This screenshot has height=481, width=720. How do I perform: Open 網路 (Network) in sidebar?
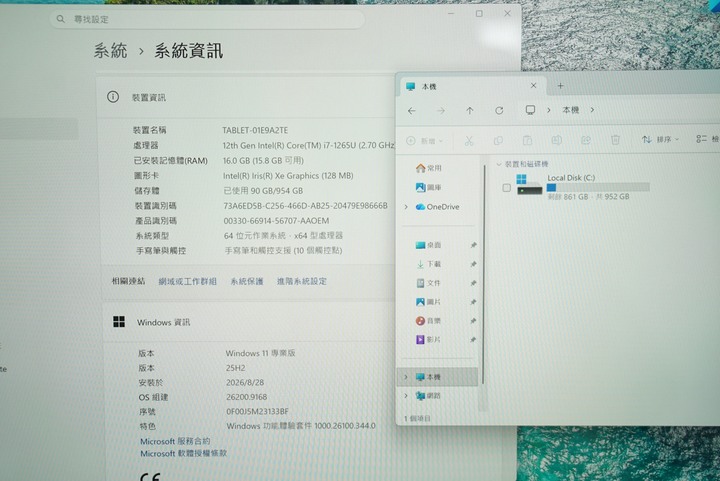coord(428,396)
